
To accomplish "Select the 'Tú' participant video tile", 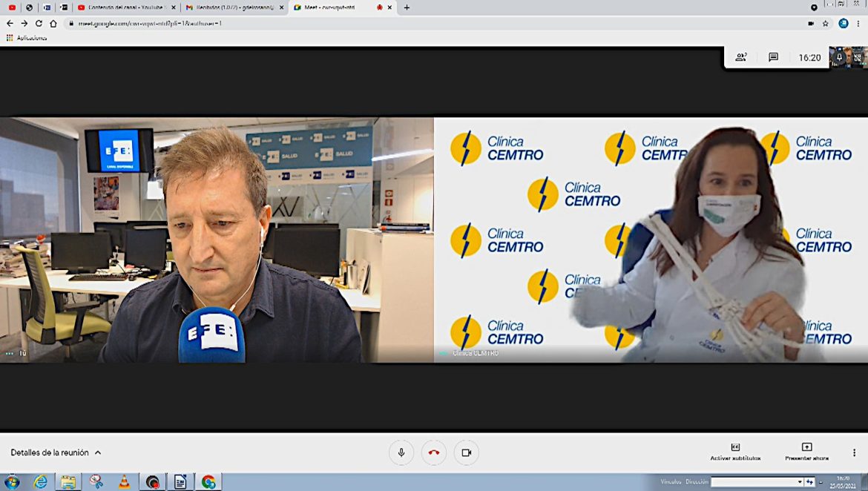I will pos(217,240).
